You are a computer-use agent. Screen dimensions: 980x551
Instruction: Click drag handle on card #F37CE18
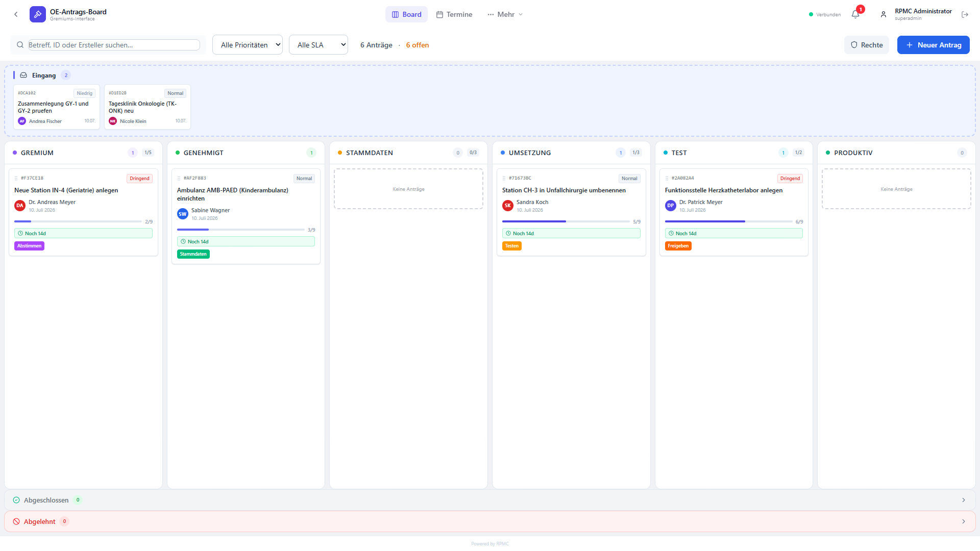tap(16, 178)
